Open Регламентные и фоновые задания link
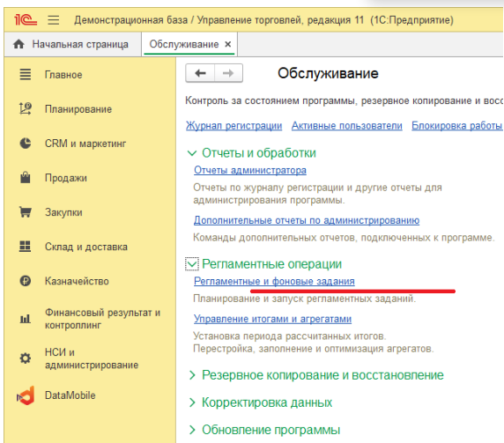 point(274,281)
